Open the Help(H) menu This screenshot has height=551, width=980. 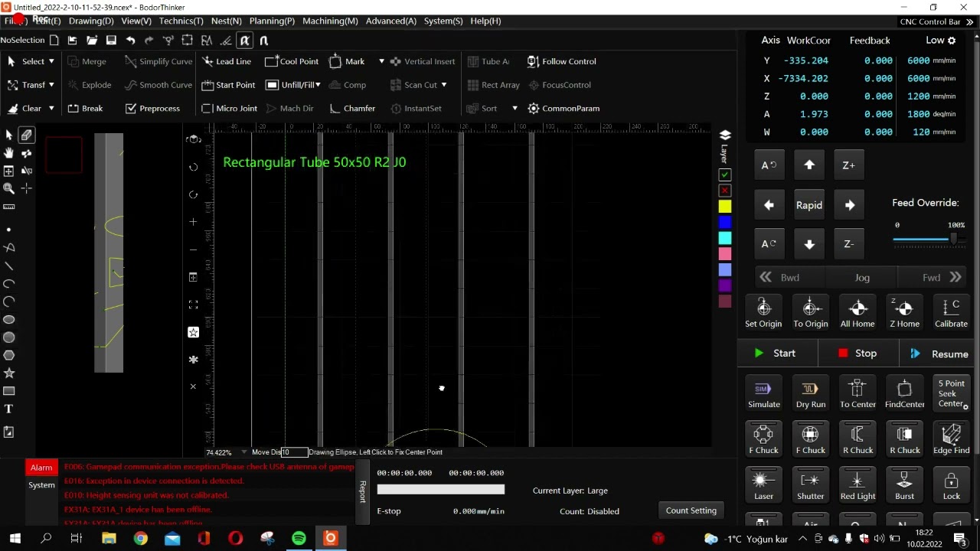(485, 21)
